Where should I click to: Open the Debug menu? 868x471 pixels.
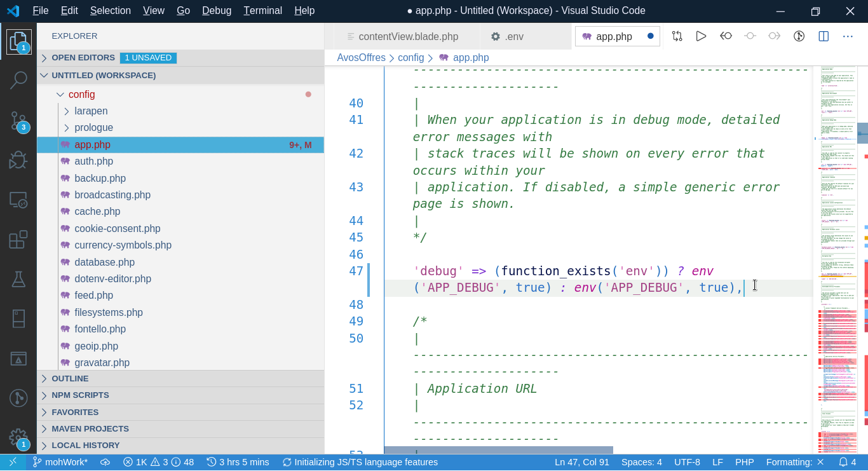[x=217, y=11]
